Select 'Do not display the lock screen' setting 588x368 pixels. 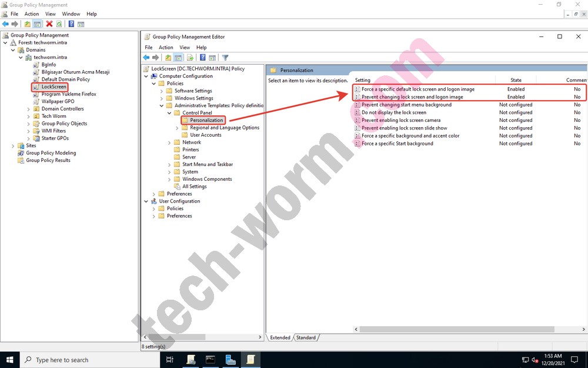tap(393, 112)
